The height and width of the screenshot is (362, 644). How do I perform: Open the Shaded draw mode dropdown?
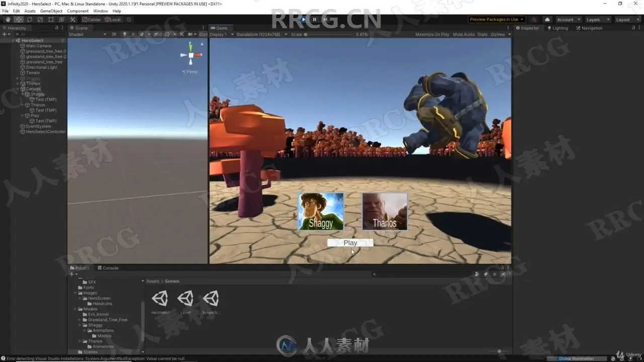point(88,34)
